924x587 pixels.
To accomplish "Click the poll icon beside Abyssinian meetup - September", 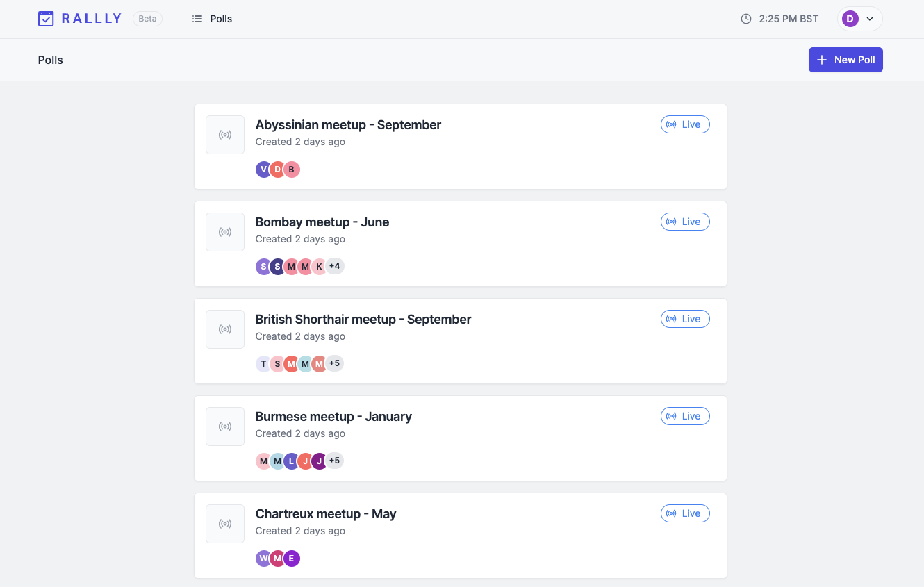I will [x=224, y=134].
